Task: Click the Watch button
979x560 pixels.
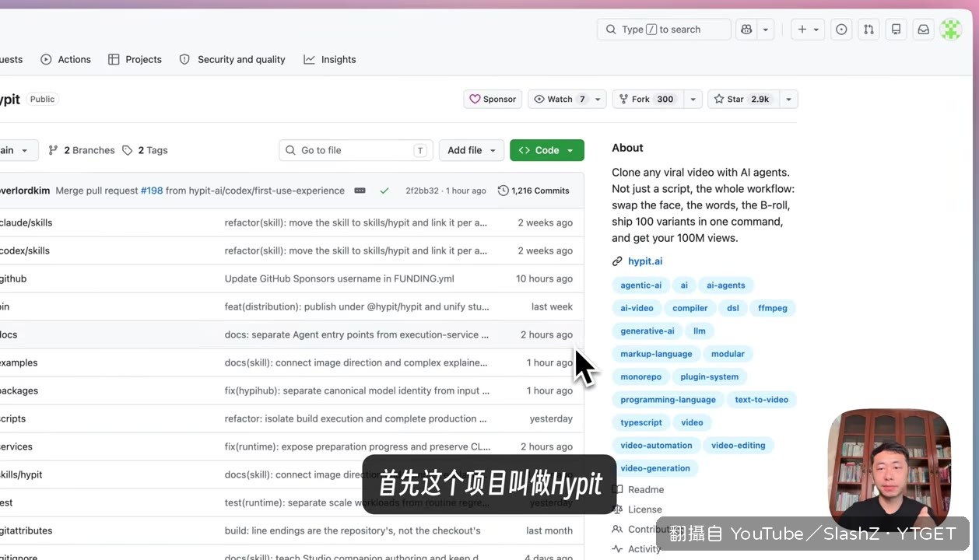Action: [559, 99]
